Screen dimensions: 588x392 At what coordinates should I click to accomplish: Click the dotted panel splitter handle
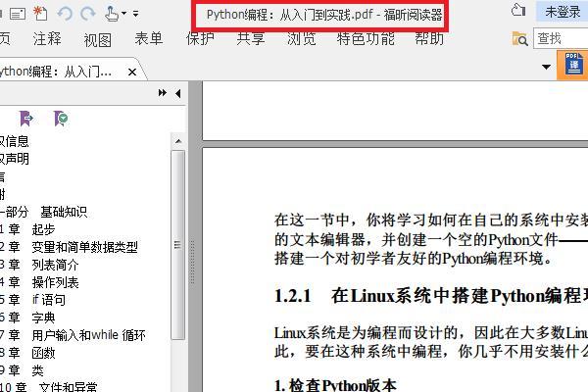(192, 263)
